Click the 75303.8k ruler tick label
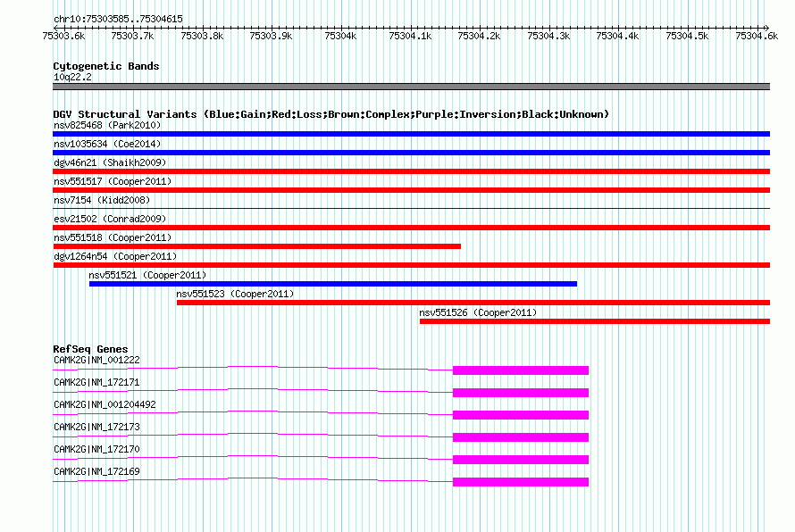 202,36
